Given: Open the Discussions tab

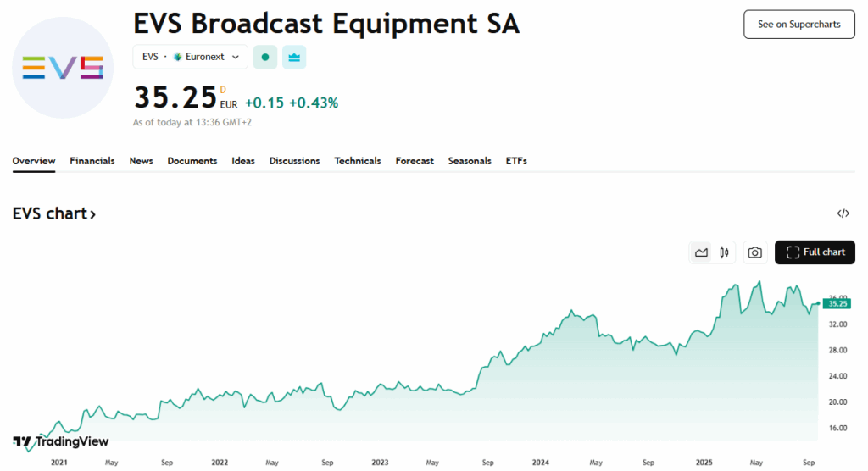Looking at the screenshot, I should pos(294,161).
